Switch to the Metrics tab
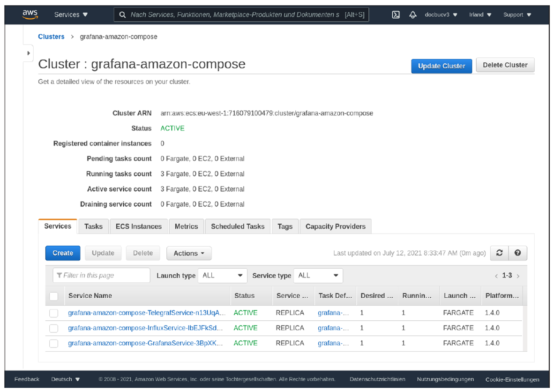Viewport: 554px width, 392px height. point(186,226)
